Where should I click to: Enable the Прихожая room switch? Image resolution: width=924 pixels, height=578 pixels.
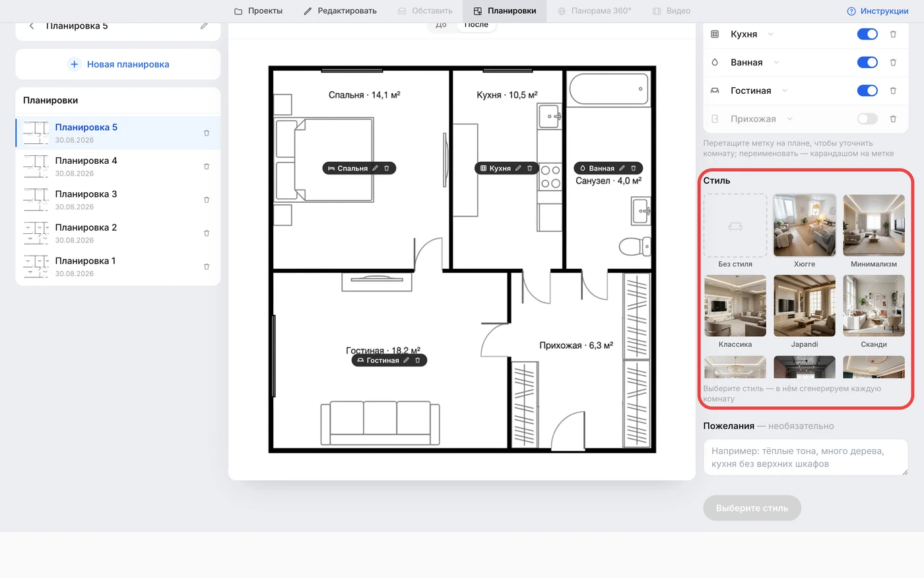point(867,119)
